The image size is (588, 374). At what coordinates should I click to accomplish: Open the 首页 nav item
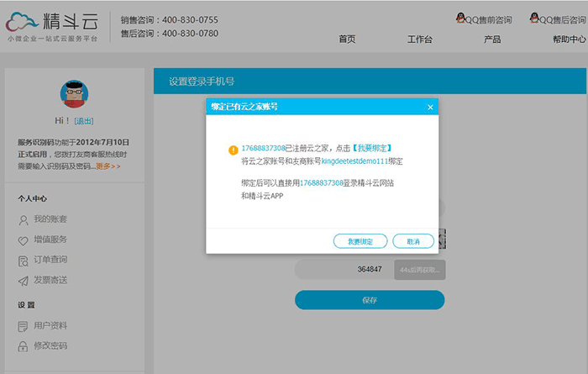(347, 39)
